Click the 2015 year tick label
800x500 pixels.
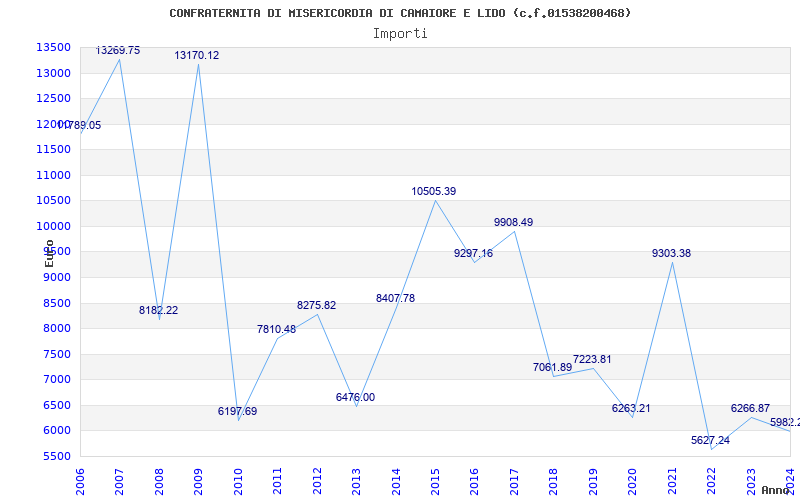coord(435,482)
